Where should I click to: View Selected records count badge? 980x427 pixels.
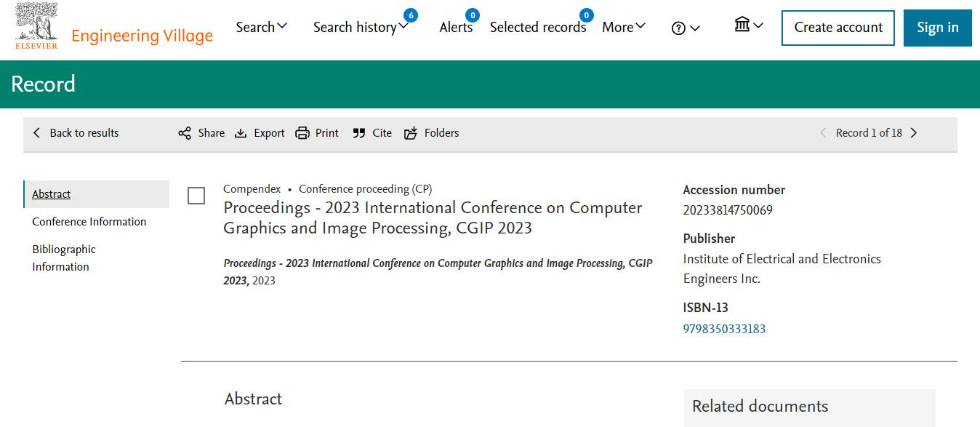point(586,14)
